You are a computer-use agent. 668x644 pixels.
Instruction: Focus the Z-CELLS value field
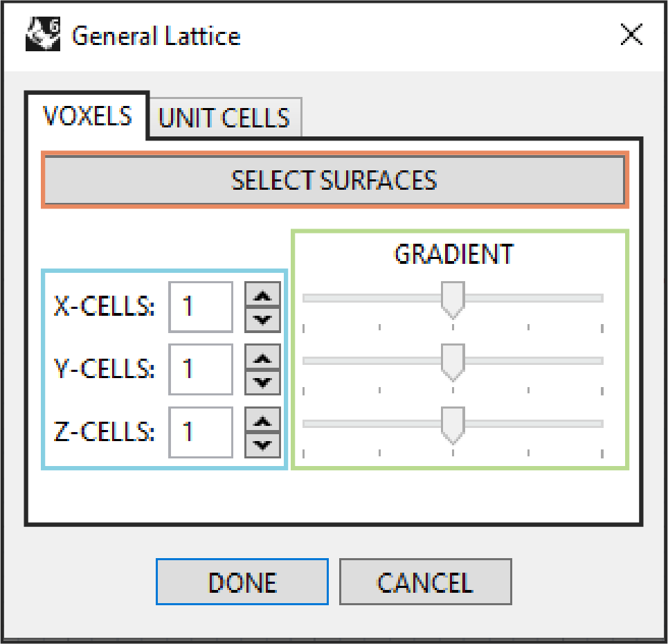(x=201, y=433)
